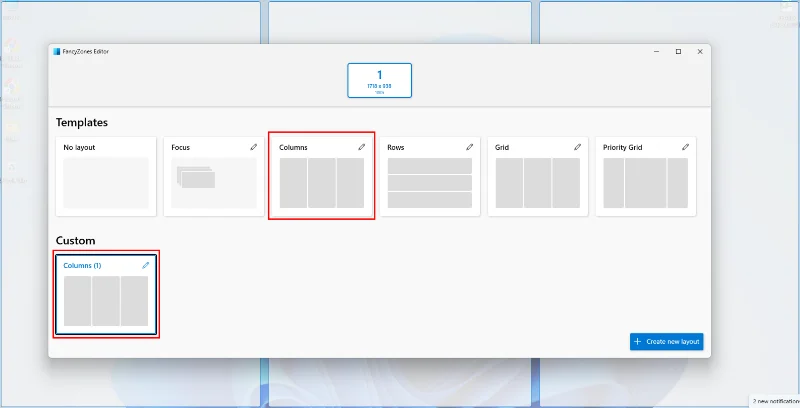800x408 pixels.
Task: Maximize the FancyZones Editor window
Action: click(678, 51)
